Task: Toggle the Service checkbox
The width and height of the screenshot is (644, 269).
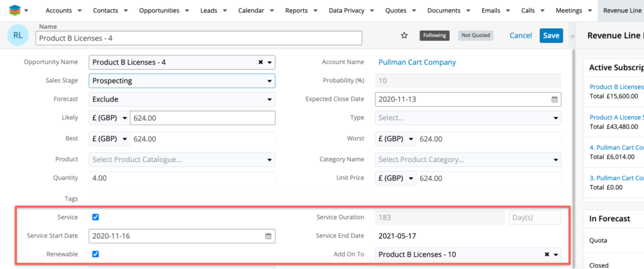Action: [96, 217]
